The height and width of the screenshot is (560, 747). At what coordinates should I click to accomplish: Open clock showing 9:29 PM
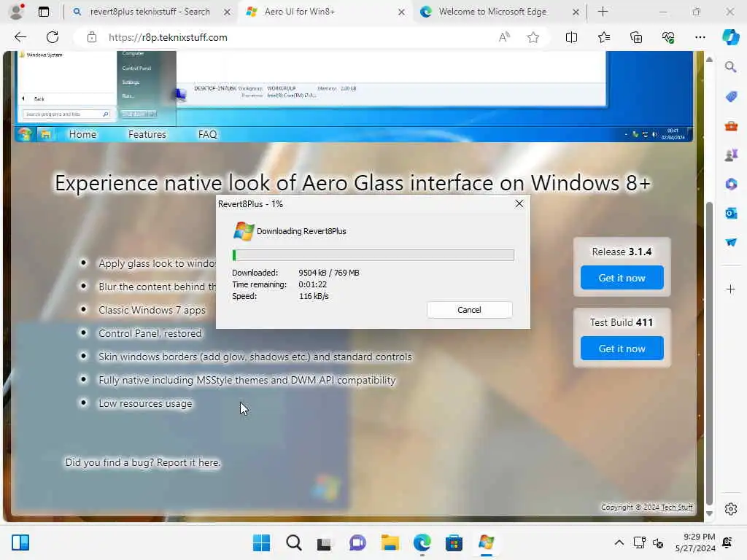pyautogui.click(x=695, y=542)
